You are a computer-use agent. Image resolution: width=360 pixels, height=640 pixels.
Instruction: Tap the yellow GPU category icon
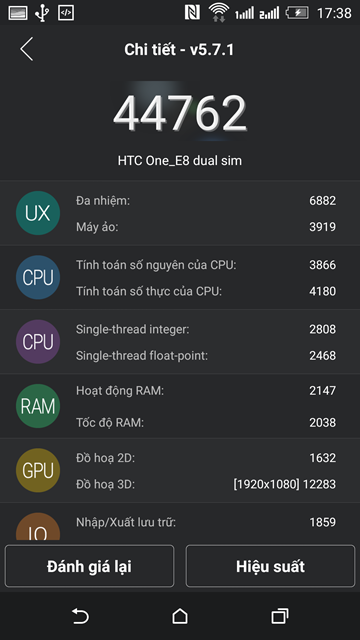tap(38, 470)
